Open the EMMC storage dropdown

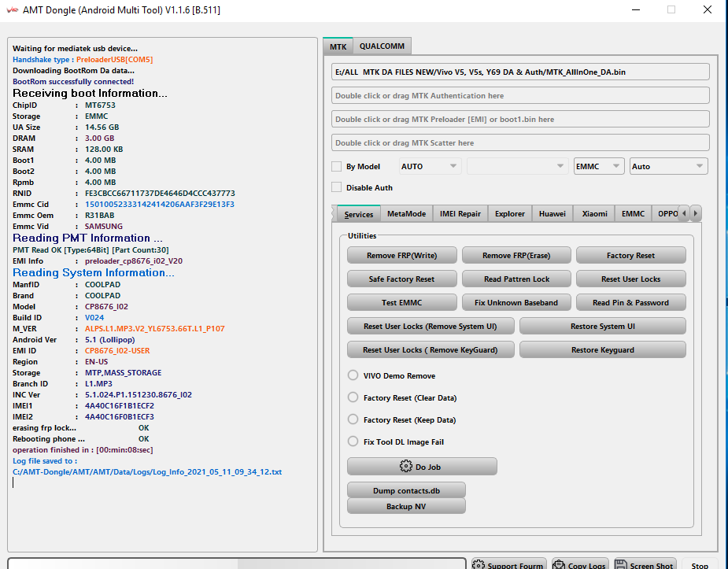[598, 166]
